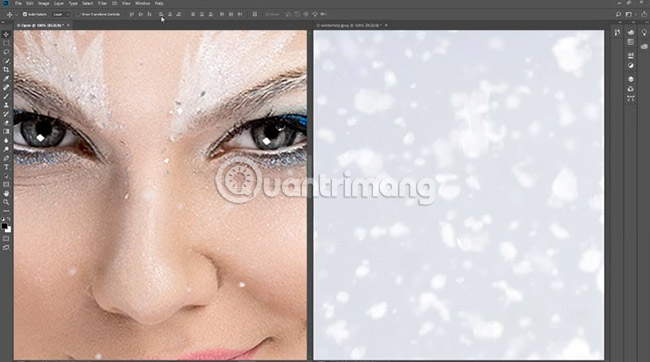Open the Swatches panel grid icon

631,42
